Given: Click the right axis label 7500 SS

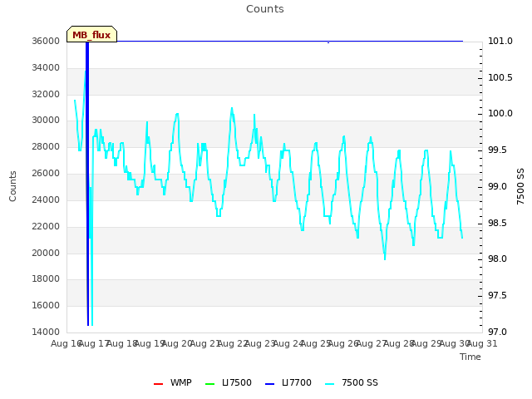Looking at the screenshot, I should coord(520,186).
